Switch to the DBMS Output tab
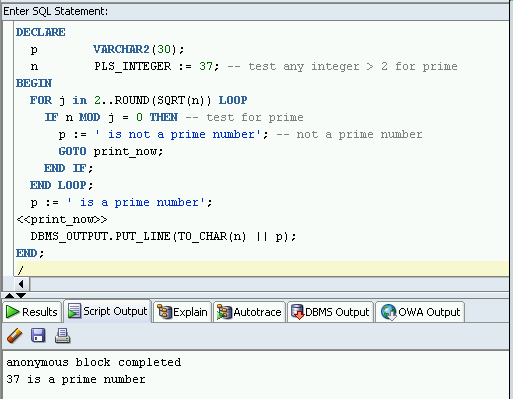The width and height of the screenshot is (513, 399). click(330, 312)
